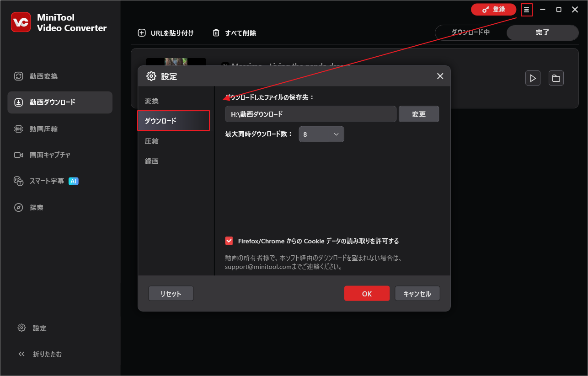Click すべて削除 to delete all items
Image resolution: width=588 pixels, height=376 pixels.
(234, 32)
